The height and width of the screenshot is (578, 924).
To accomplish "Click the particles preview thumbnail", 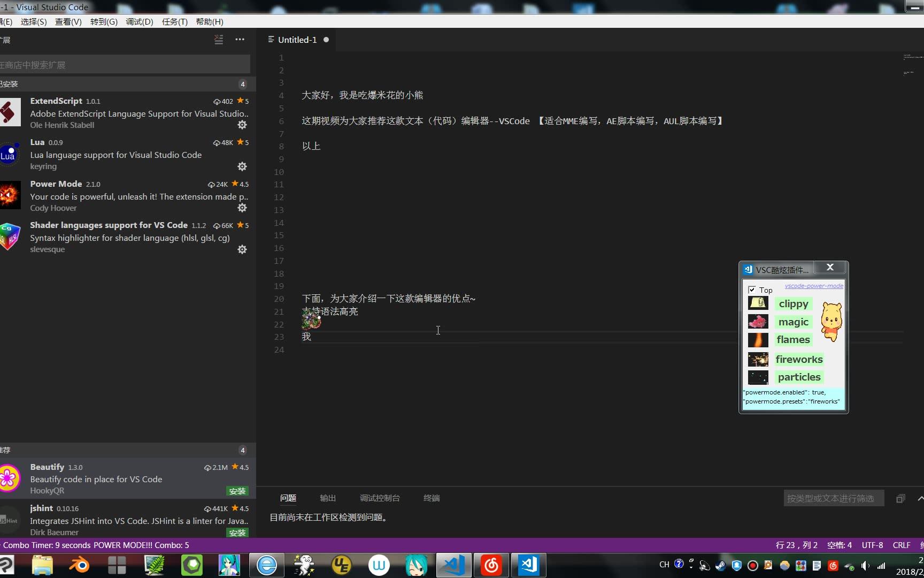I will (x=758, y=377).
